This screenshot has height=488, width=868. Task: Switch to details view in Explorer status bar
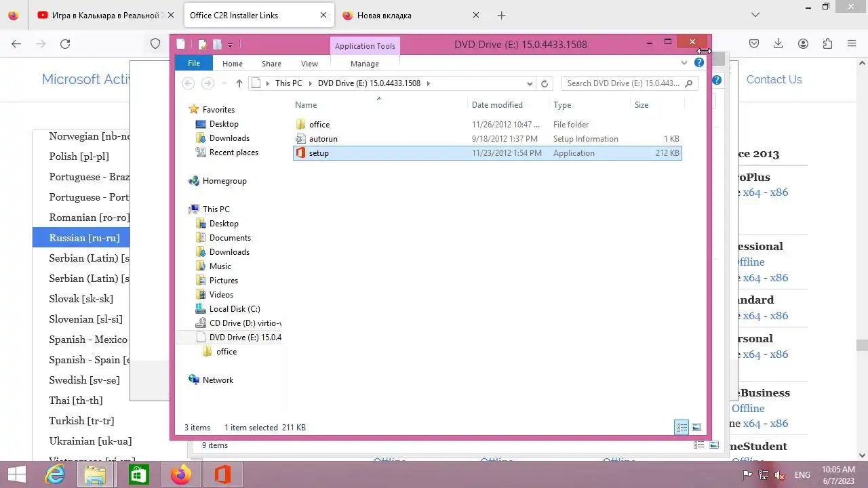pos(682,427)
